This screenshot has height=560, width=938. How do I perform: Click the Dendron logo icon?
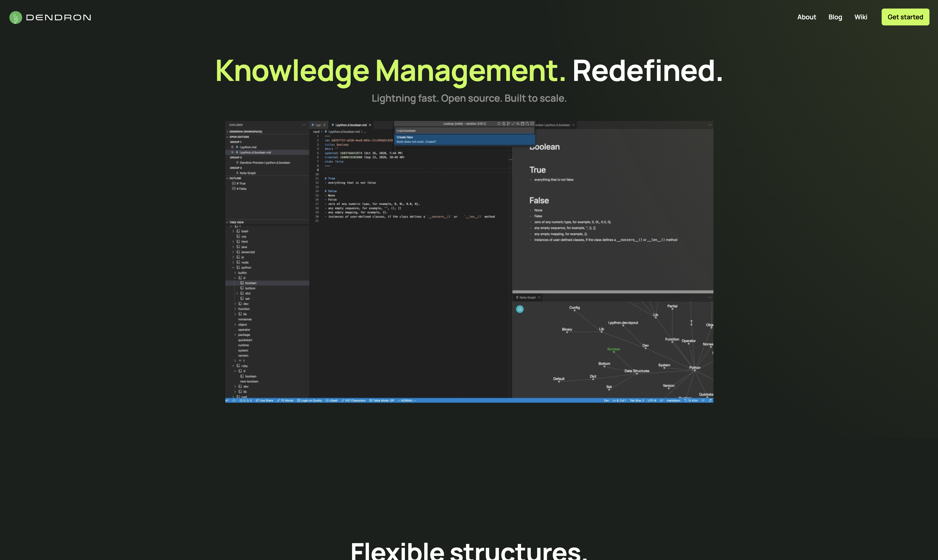pyautogui.click(x=15, y=17)
